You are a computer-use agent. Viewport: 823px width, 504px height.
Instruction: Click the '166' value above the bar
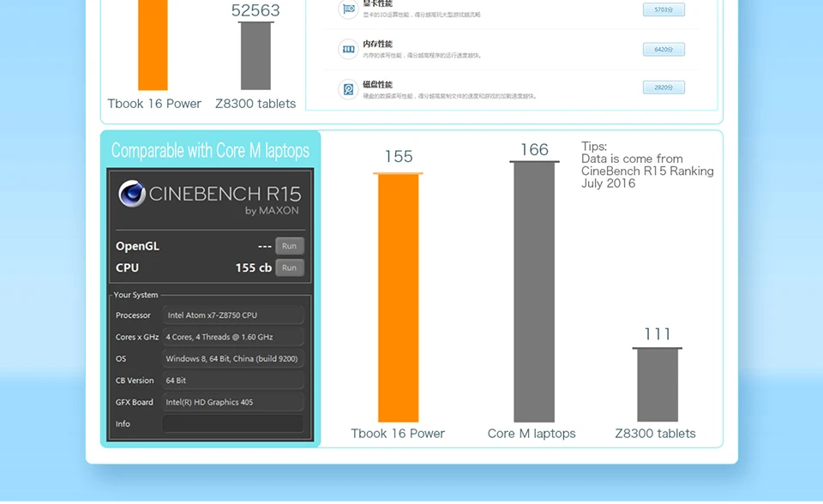pos(534,150)
